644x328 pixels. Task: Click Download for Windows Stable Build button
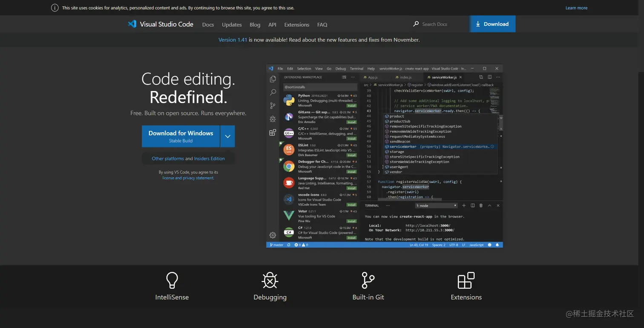pos(181,136)
